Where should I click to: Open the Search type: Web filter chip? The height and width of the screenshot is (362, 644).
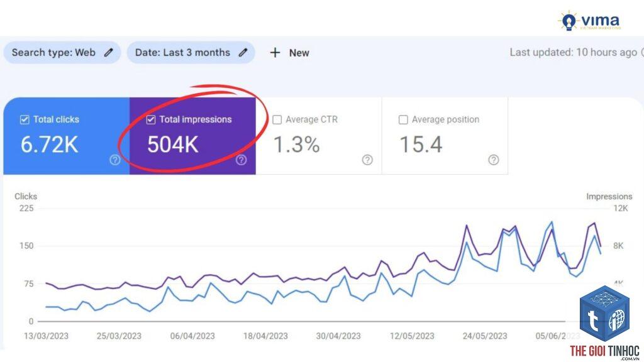62,53
